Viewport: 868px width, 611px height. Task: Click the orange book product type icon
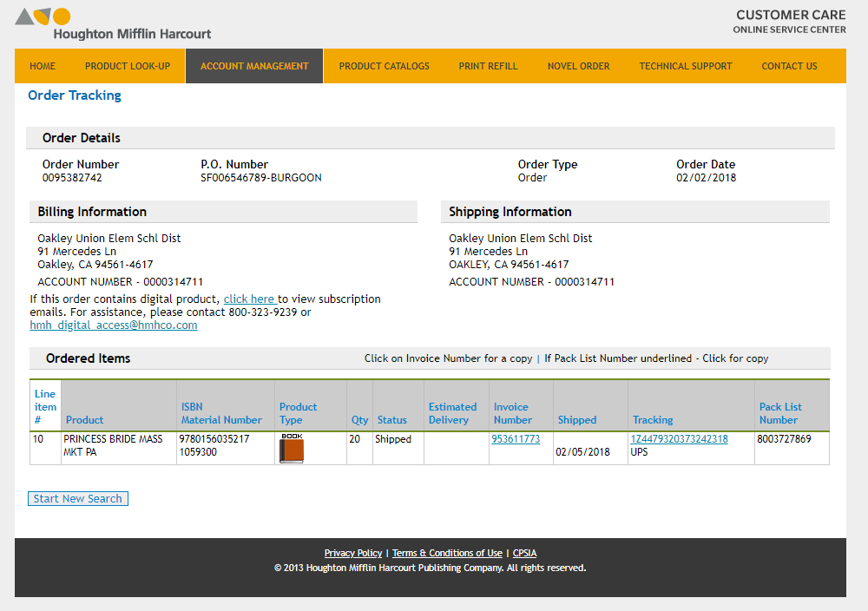292,450
